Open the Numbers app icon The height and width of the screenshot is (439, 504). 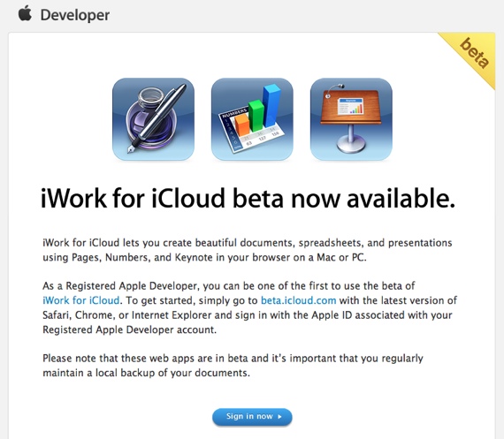click(252, 119)
